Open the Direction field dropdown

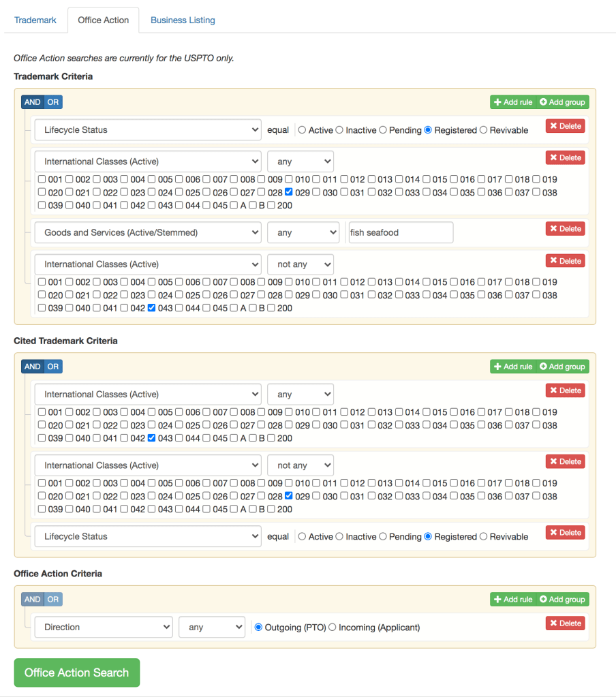104,627
